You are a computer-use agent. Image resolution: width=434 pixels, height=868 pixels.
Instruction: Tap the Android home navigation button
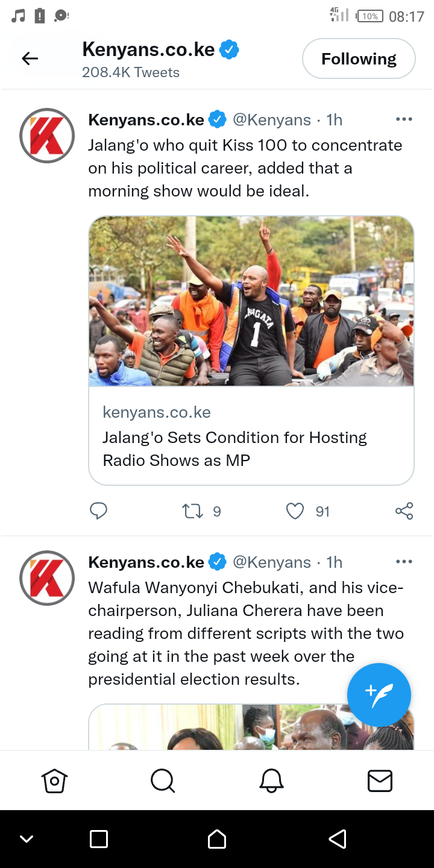[x=217, y=838]
